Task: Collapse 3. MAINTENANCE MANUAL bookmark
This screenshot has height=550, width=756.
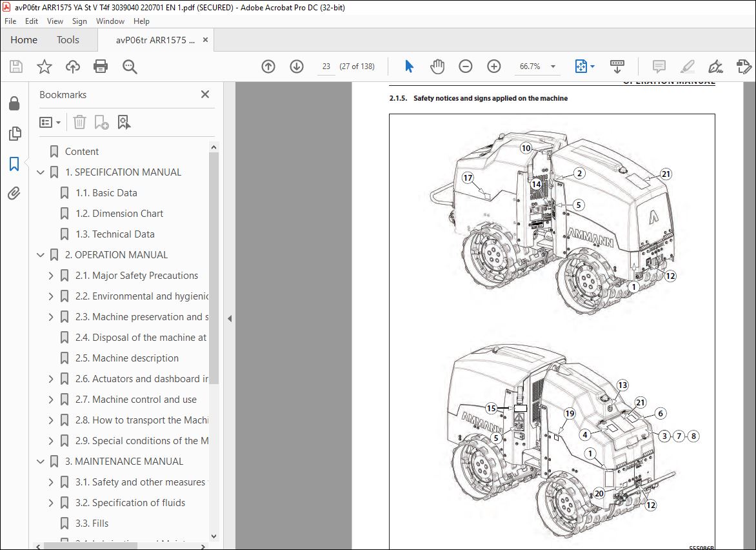Action: click(41, 461)
